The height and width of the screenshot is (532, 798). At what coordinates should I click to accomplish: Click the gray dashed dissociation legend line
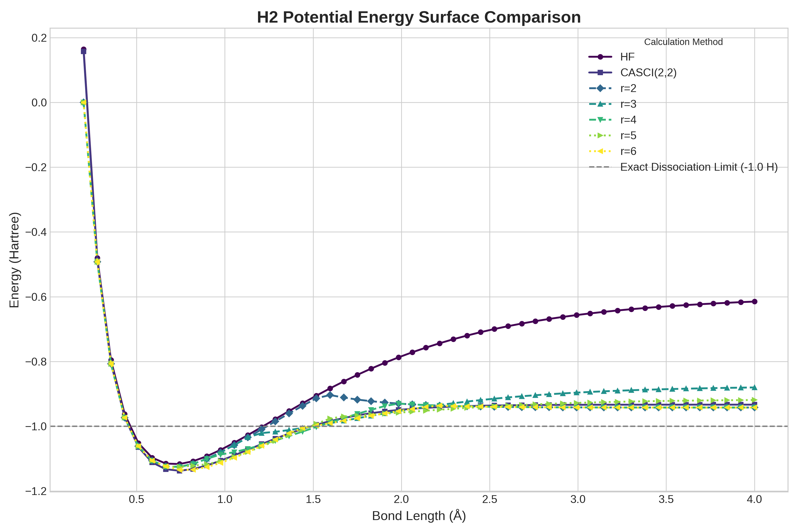(x=600, y=167)
